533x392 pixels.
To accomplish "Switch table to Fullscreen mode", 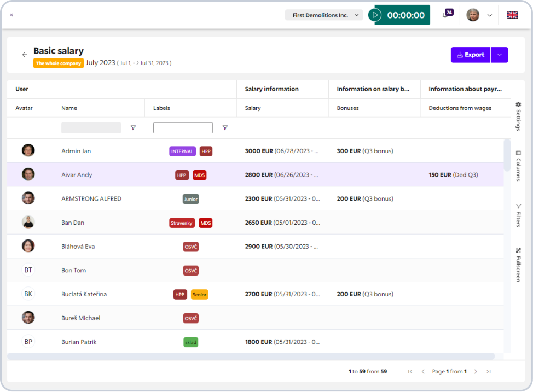I will [x=518, y=265].
